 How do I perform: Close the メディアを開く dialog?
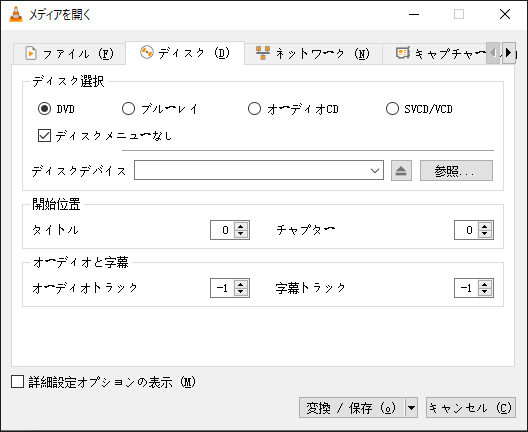(x=505, y=14)
